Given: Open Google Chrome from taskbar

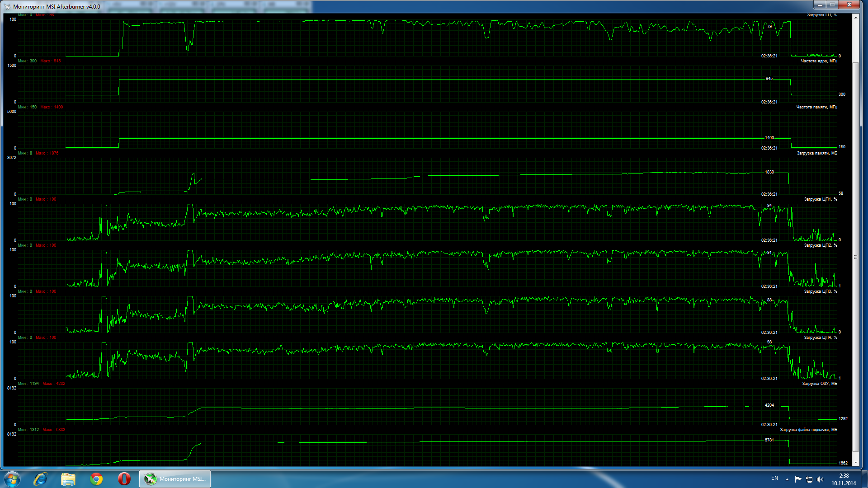Looking at the screenshot, I should click(96, 479).
